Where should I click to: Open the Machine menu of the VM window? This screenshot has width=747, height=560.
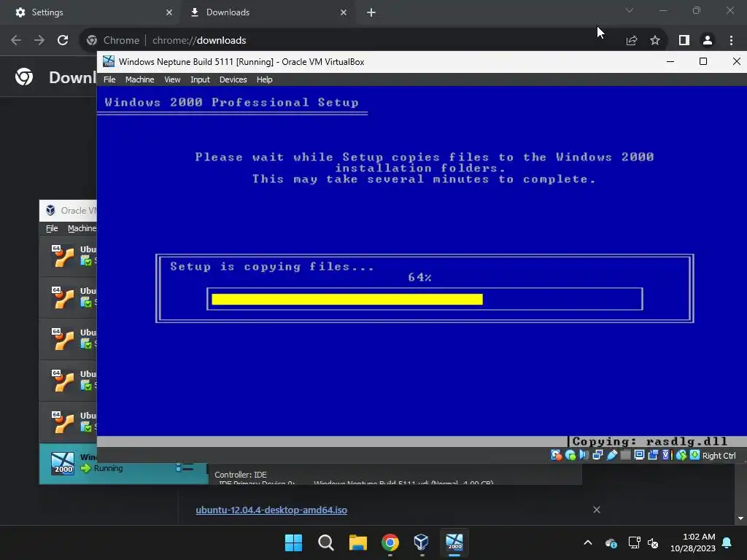139,79
